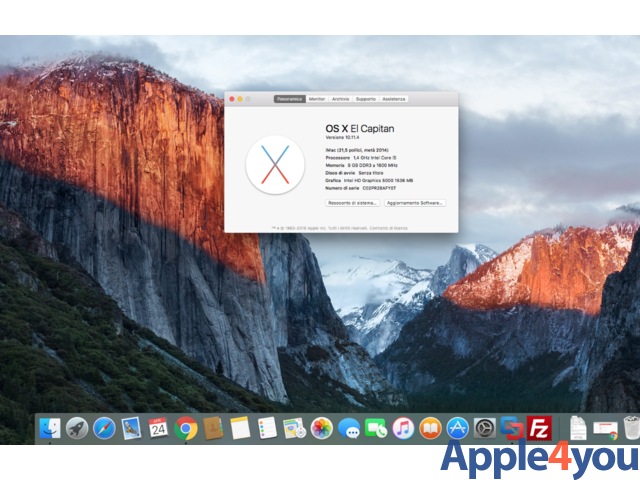Close the About This Mac window
The width and height of the screenshot is (640, 480).
[232, 99]
